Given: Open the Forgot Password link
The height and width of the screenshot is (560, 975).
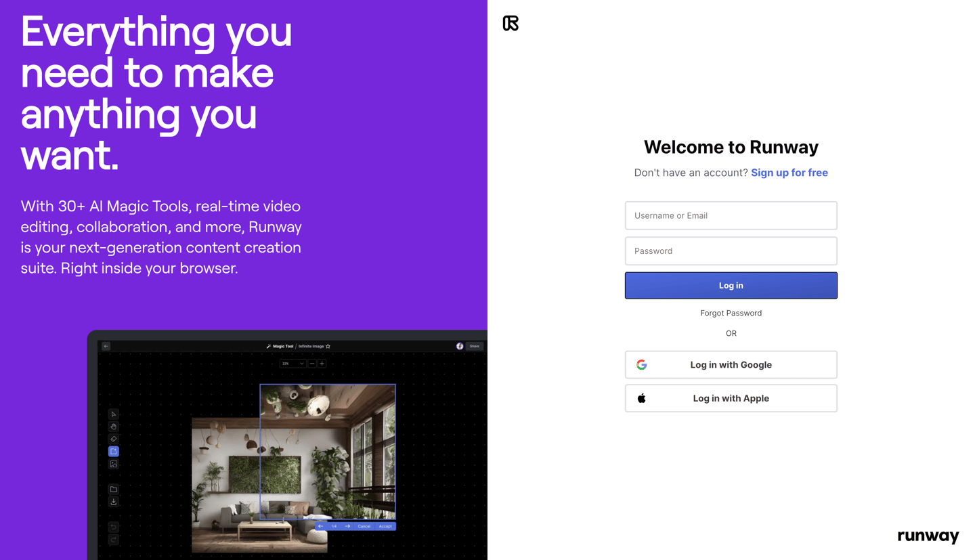Looking at the screenshot, I should tap(731, 313).
